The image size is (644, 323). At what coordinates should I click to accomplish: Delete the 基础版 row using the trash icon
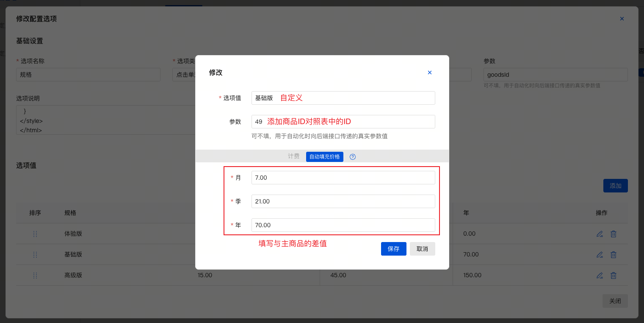click(x=613, y=255)
